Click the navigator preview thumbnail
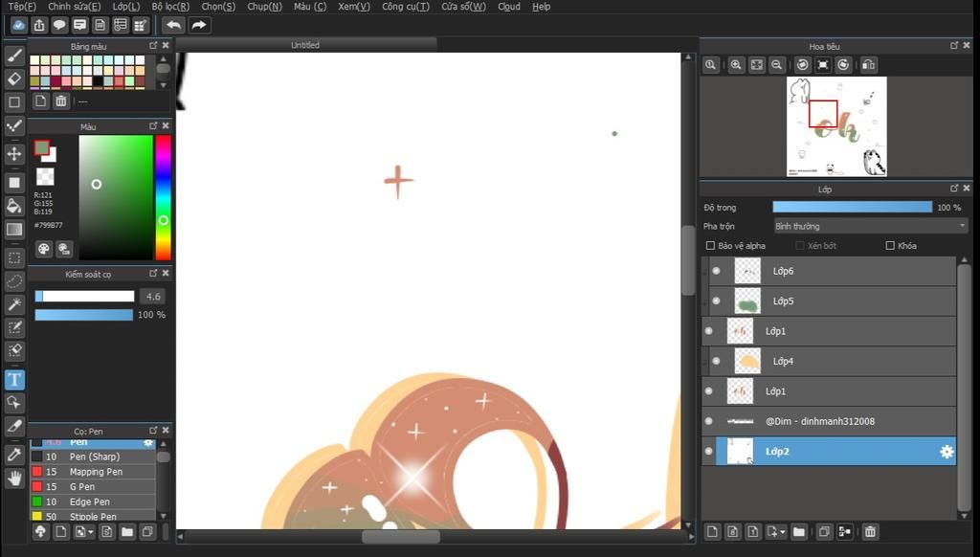Viewport: 980px width, 557px height. coord(836,126)
